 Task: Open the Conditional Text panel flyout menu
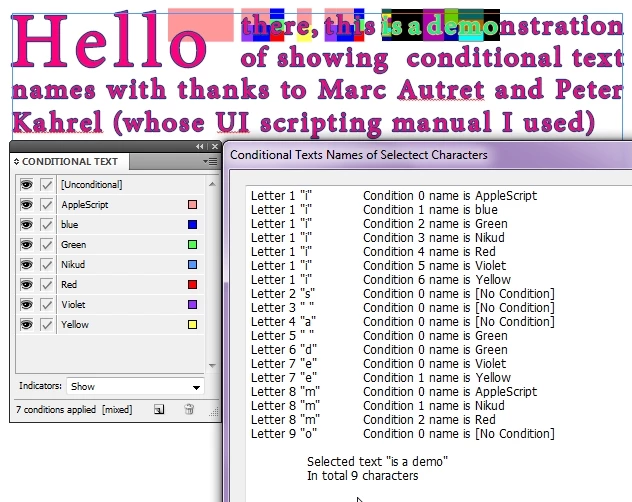click(211, 162)
